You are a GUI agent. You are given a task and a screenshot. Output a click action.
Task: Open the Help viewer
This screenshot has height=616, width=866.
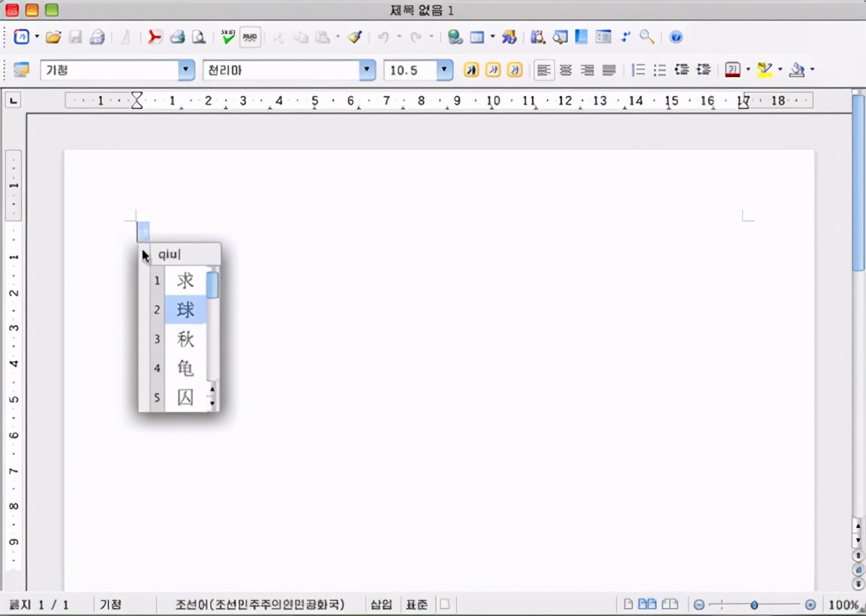(x=676, y=37)
